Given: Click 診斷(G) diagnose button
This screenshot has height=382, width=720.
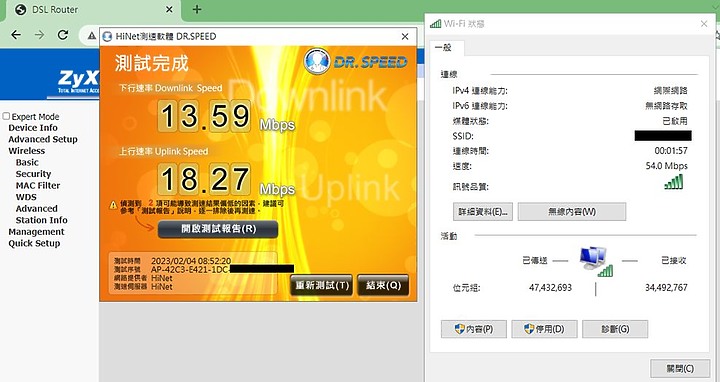Looking at the screenshot, I should coord(615,329).
